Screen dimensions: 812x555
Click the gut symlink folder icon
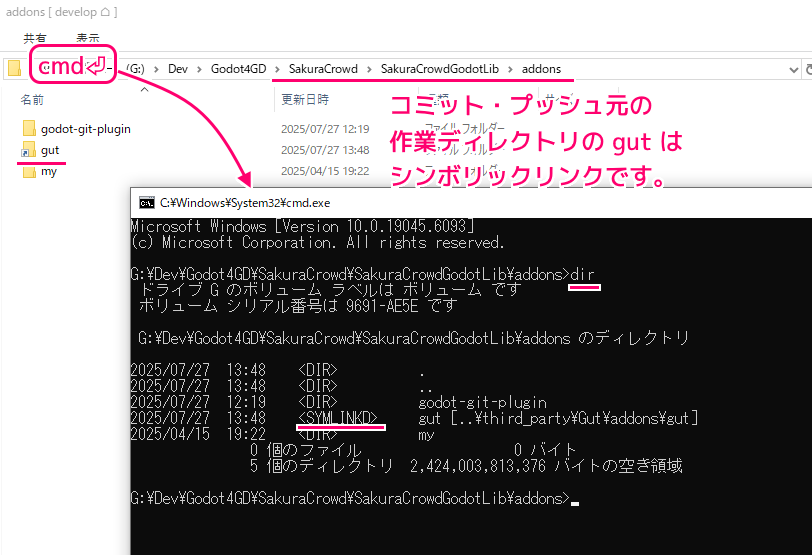[28, 150]
